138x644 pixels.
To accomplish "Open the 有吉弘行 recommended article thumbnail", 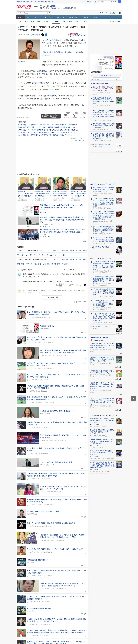I will [x=61, y=184].
